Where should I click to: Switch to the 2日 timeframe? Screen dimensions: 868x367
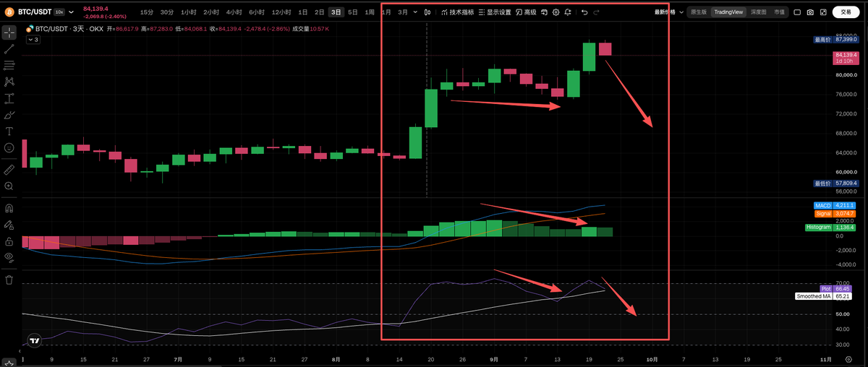click(320, 12)
